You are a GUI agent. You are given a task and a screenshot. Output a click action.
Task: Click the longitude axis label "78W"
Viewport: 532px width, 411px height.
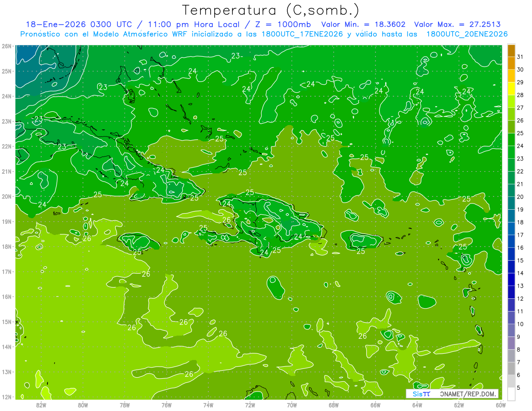pyautogui.click(x=125, y=405)
